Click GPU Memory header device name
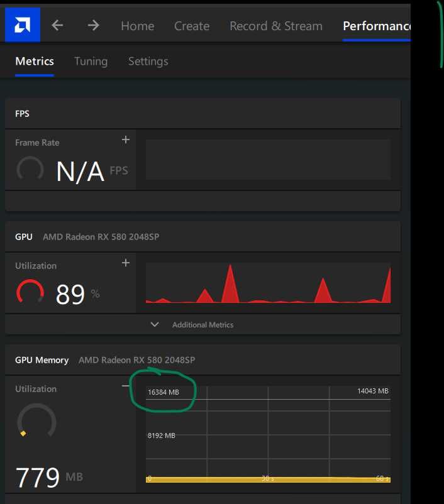444x504 pixels. (x=136, y=360)
